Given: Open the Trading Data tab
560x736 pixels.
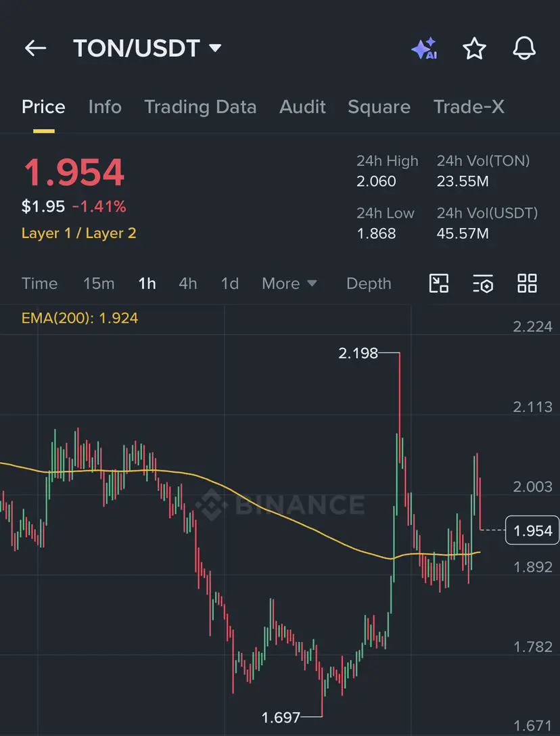Looking at the screenshot, I should pyautogui.click(x=200, y=107).
